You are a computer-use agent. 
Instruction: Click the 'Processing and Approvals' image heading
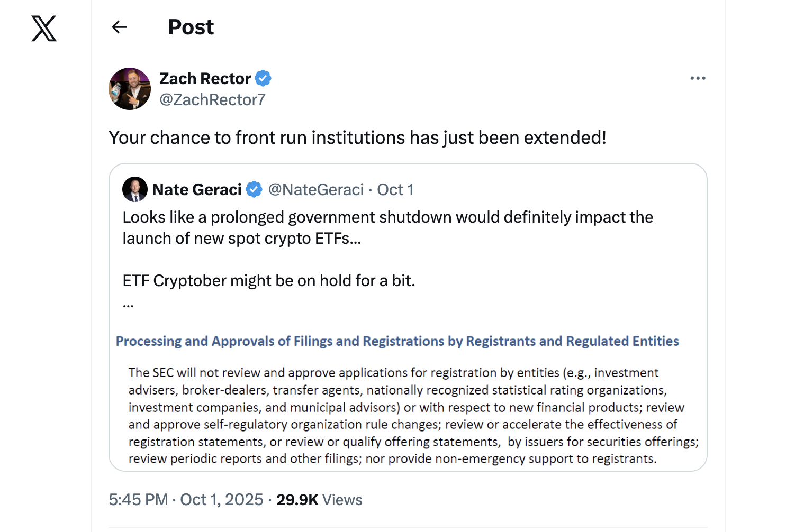click(397, 341)
